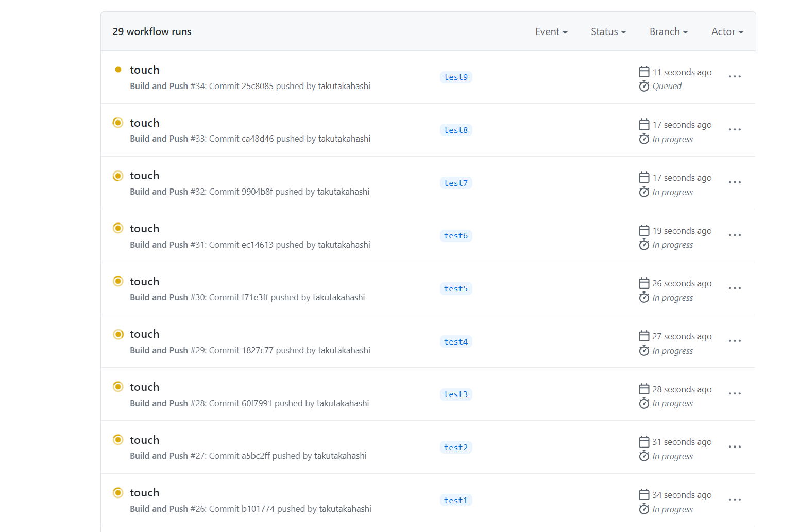
Task: Click the test5 branch label
Action: [456, 289]
